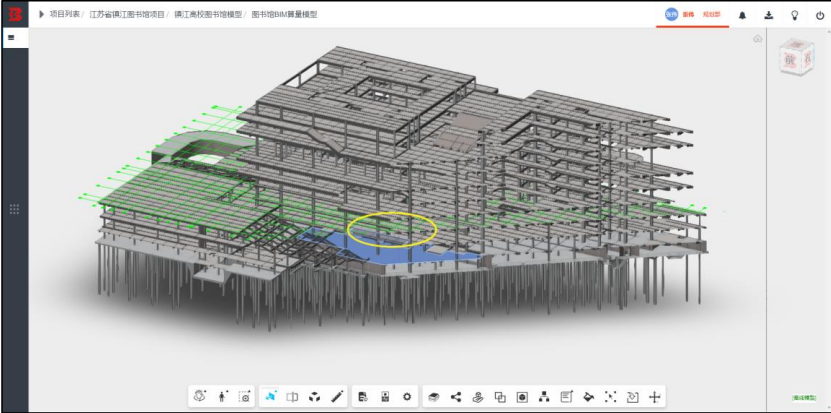Select the measure ruler tool
Screen dimensions: 831x413
tap(337, 396)
